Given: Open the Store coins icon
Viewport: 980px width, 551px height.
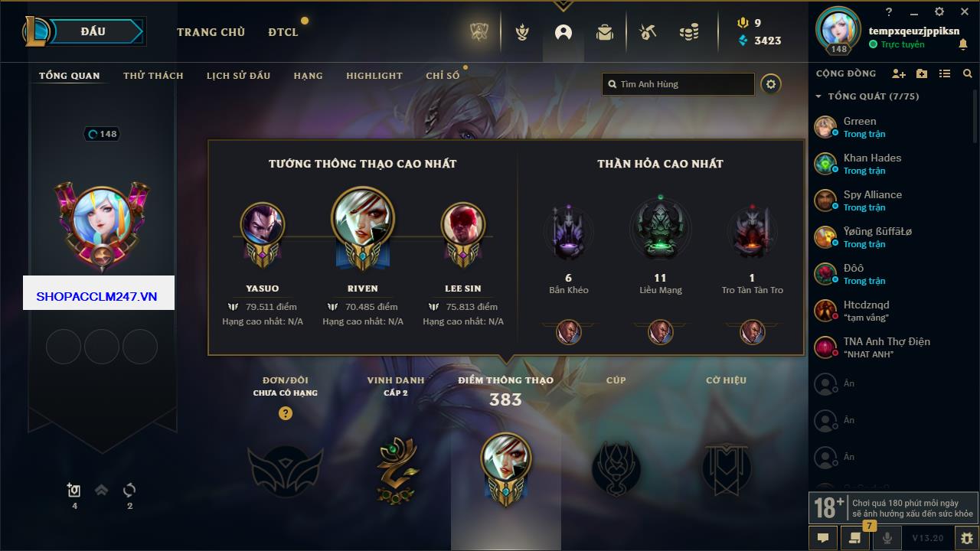Looking at the screenshot, I should (689, 32).
